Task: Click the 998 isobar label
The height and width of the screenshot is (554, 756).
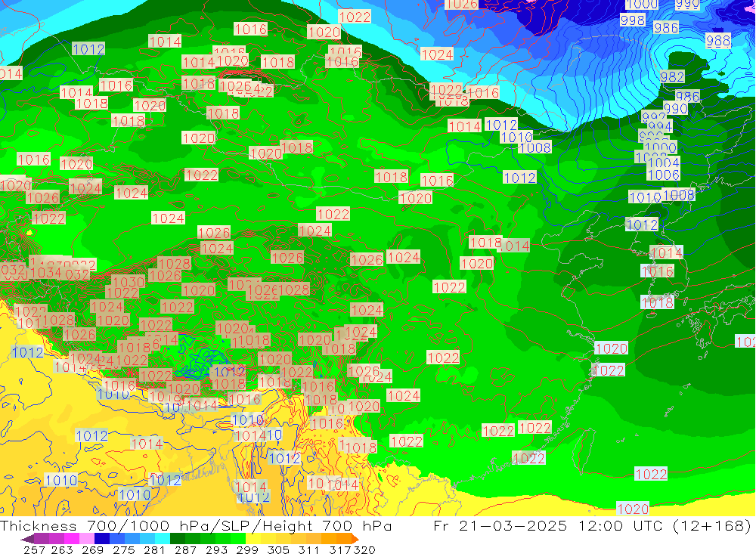Action: [x=633, y=20]
